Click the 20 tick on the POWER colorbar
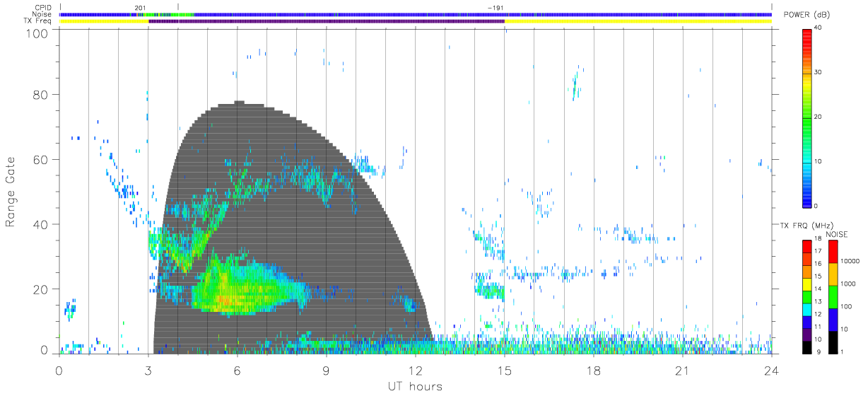Viewport: 868px width, 401px height. [x=817, y=117]
